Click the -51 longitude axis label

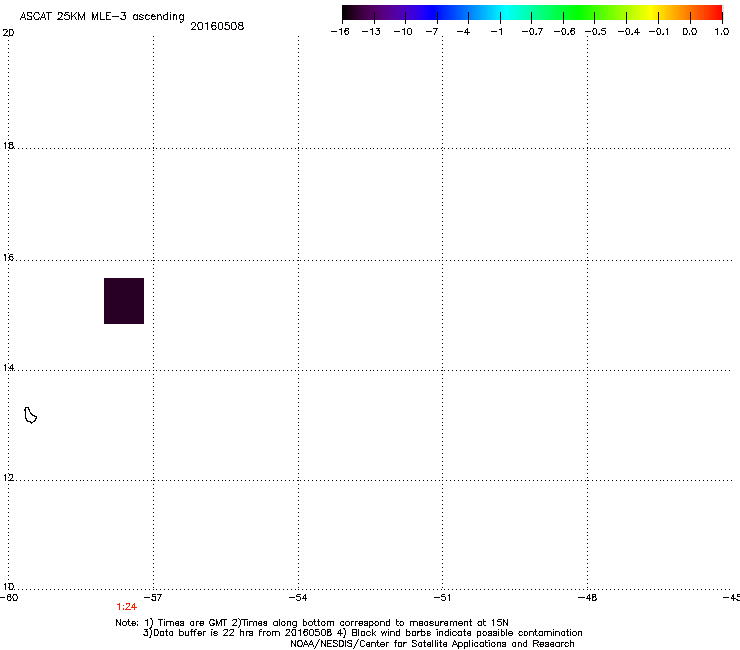[x=442, y=598]
